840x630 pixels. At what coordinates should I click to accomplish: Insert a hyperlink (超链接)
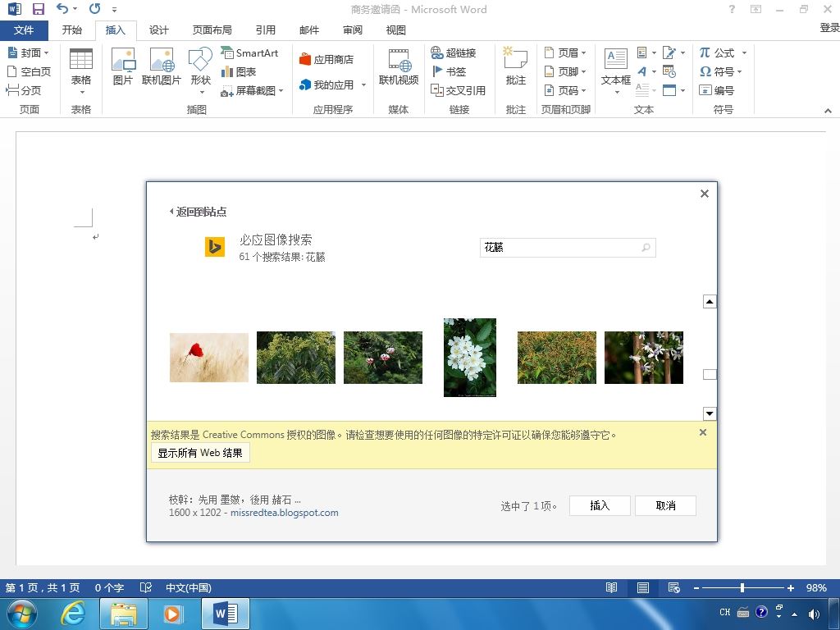[x=453, y=52]
